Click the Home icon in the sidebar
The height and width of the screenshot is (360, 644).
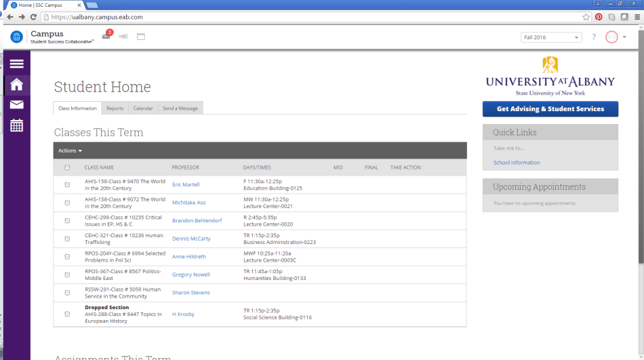pos(16,84)
